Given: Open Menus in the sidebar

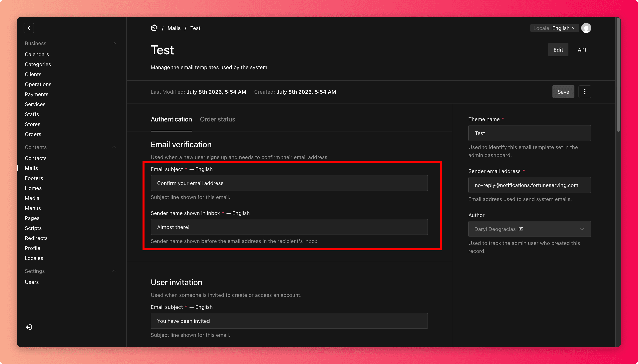Looking at the screenshot, I should (x=33, y=208).
